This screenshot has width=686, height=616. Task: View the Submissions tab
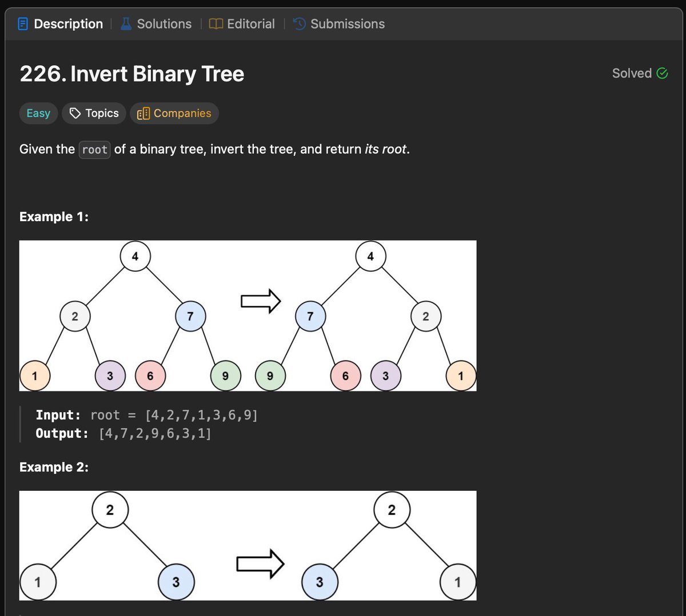pos(339,24)
